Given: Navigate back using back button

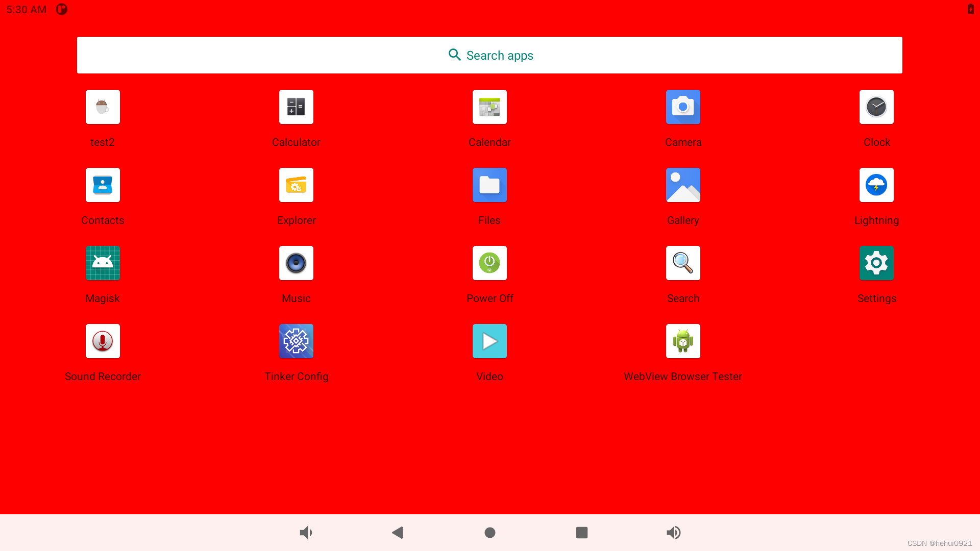Looking at the screenshot, I should pos(398,532).
